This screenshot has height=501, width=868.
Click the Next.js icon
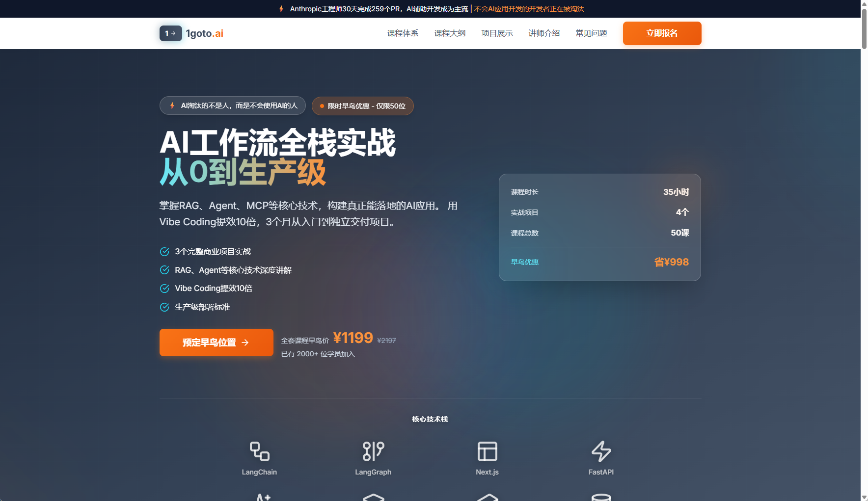[487, 451]
